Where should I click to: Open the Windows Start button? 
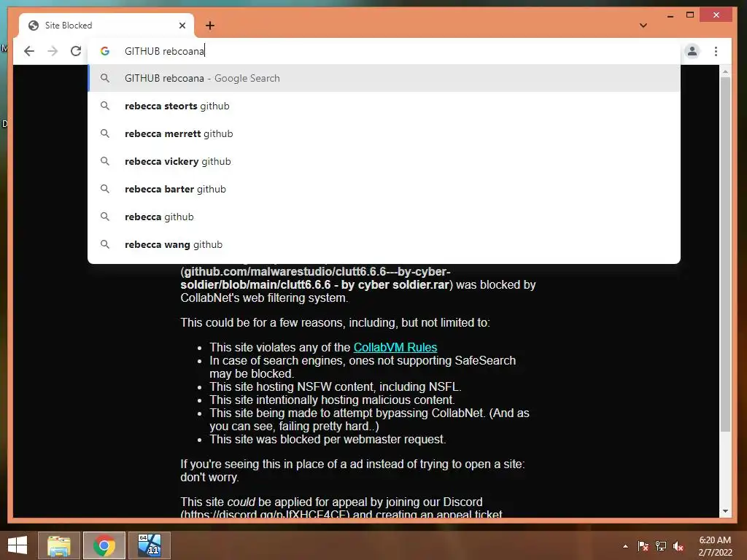click(18, 545)
